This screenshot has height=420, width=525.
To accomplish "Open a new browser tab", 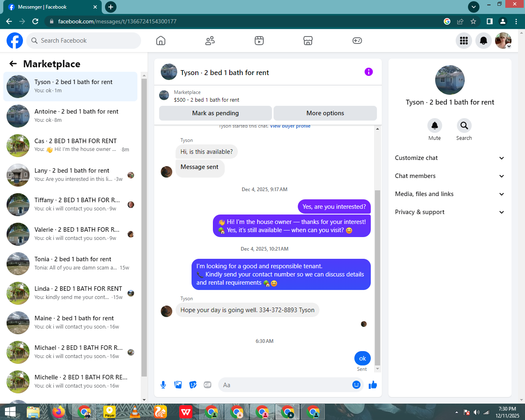I will 111,7.
